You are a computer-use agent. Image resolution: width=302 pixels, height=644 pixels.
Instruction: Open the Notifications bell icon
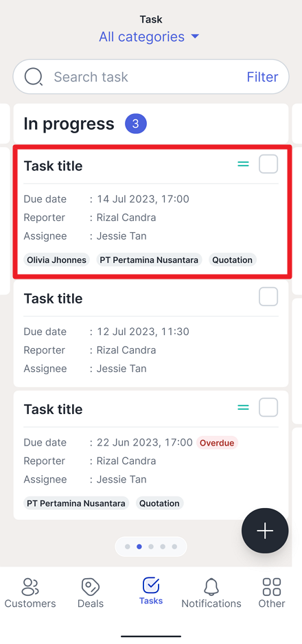tap(211, 587)
